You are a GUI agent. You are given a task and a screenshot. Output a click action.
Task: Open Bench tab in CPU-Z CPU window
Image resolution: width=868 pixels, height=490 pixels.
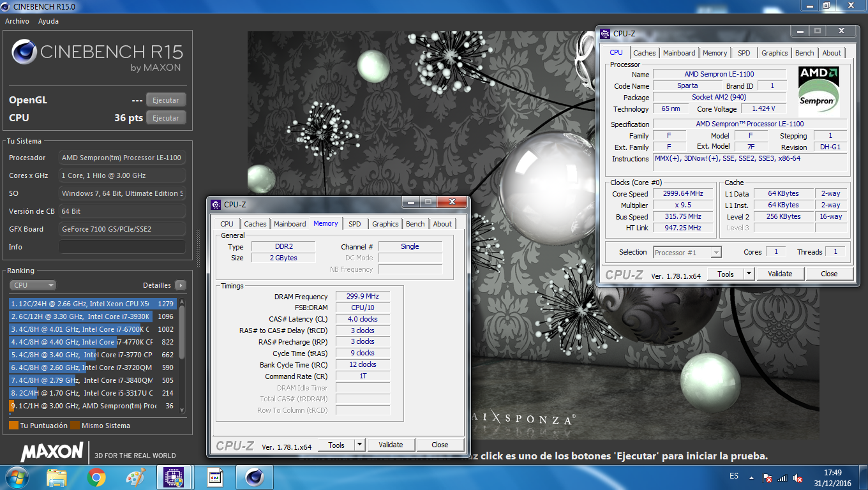[x=804, y=53]
